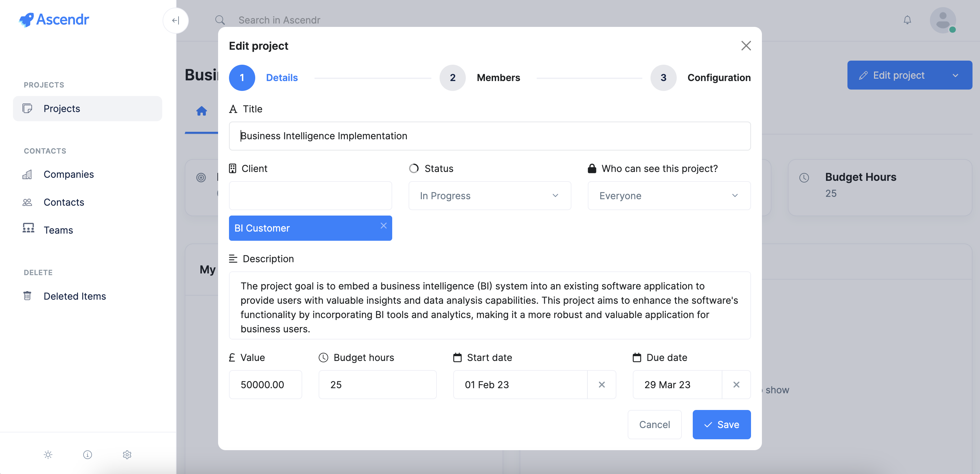Click the home tab icon
980x474 pixels.
tap(201, 111)
